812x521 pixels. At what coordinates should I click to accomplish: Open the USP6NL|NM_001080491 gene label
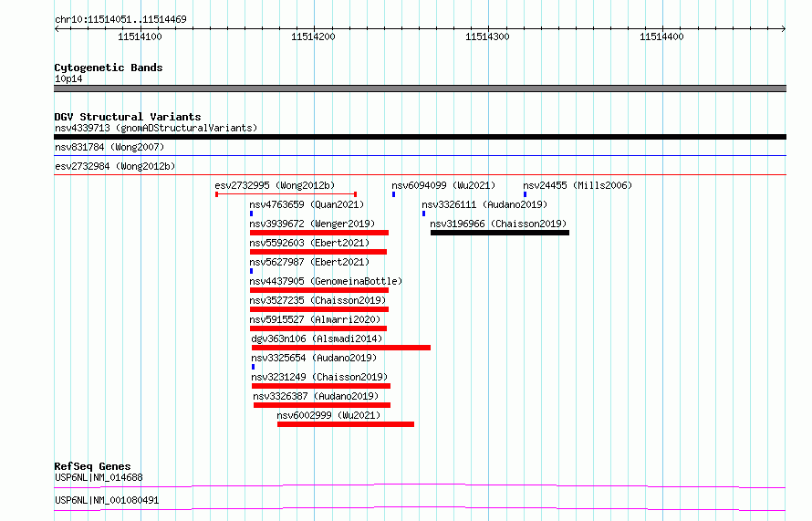107,500
